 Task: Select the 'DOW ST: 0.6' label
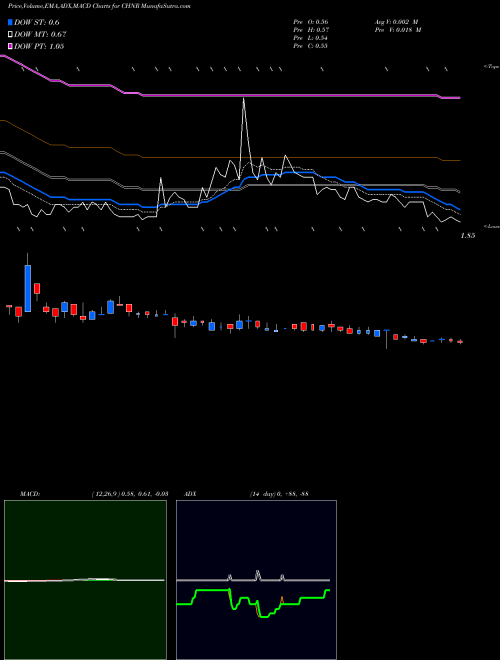point(37,22)
